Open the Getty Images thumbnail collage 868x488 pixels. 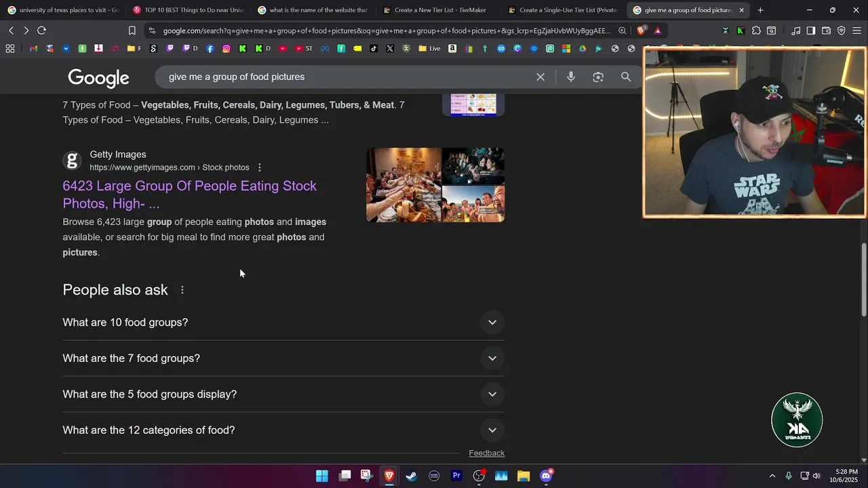435,185
